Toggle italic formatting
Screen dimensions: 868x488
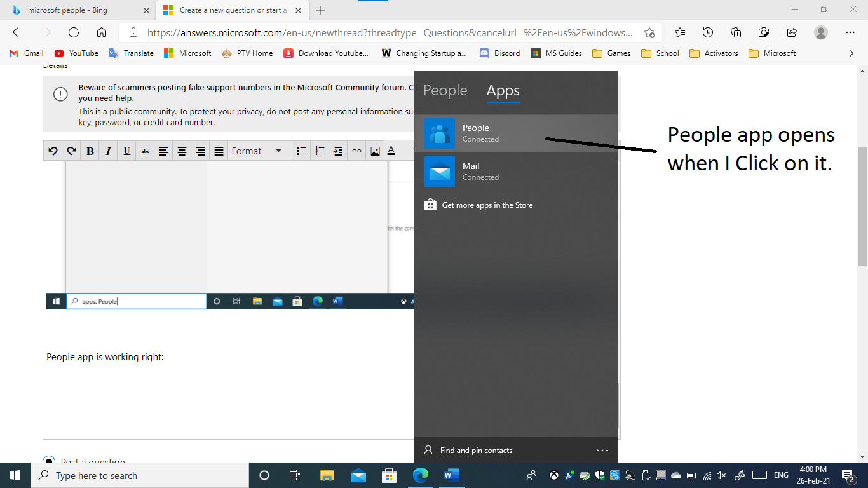pos(109,151)
